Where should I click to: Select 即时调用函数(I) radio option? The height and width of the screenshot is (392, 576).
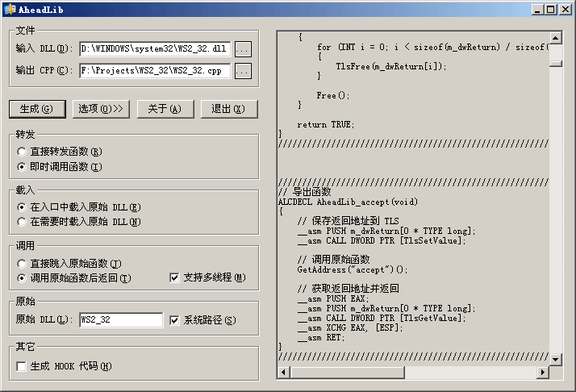pyautogui.click(x=60, y=167)
